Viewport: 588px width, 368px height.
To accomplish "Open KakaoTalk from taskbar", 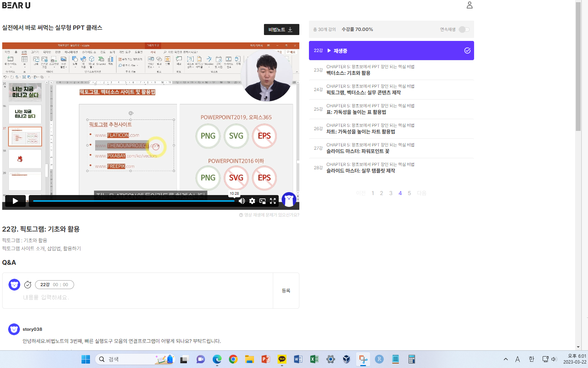I will [x=282, y=359].
